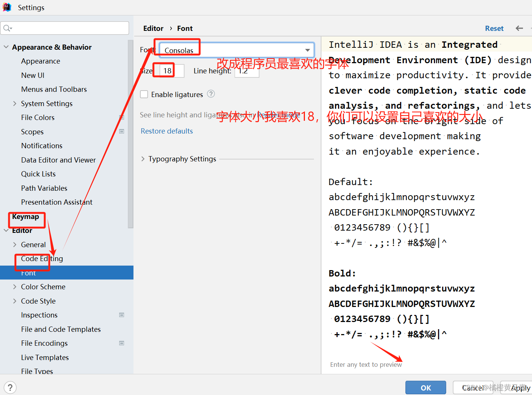
Task: Select Appearance settings page
Action: (41, 61)
